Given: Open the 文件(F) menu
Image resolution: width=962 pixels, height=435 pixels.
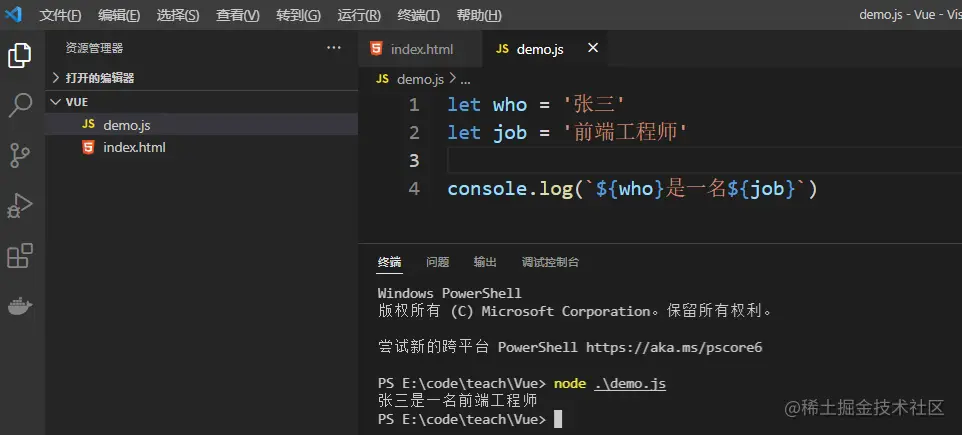Looking at the screenshot, I should [x=60, y=15].
